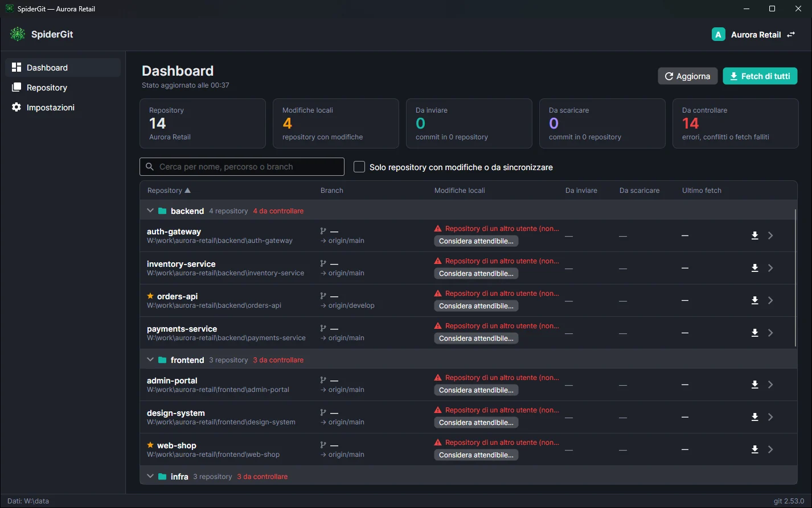Click the repository list vertical scrollbar
Viewport: 812px width, 508px height.
pyautogui.click(x=795, y=278)
